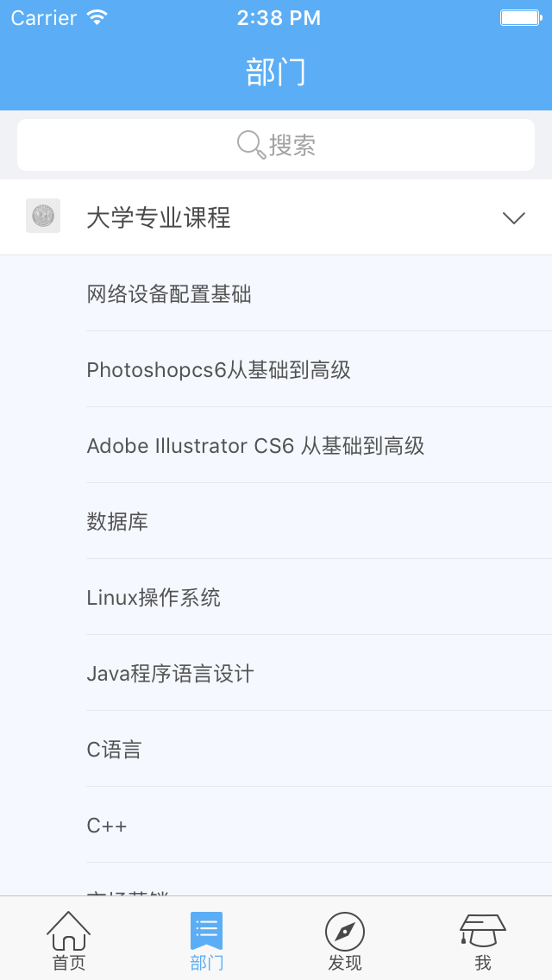Select Adobe Illustrator CS6 从基础到高级

tap(255, 446)
